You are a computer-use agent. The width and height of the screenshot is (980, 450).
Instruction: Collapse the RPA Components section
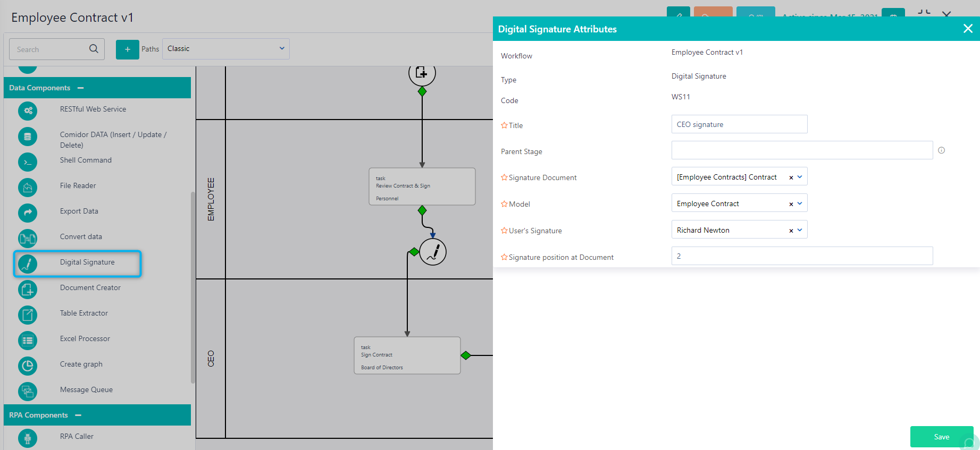coord(78,415)
